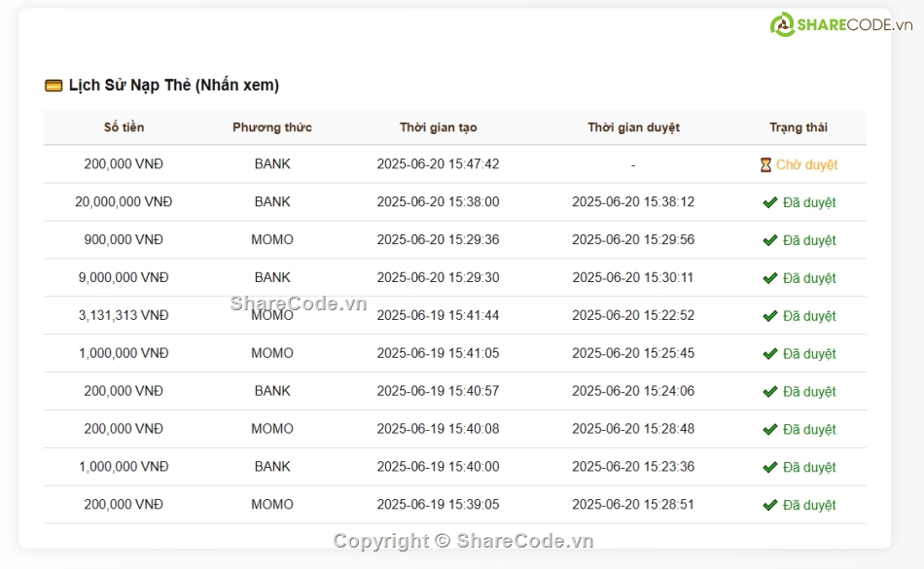Click approval time 2025-06-20 15:28:51

click(633, 505)
